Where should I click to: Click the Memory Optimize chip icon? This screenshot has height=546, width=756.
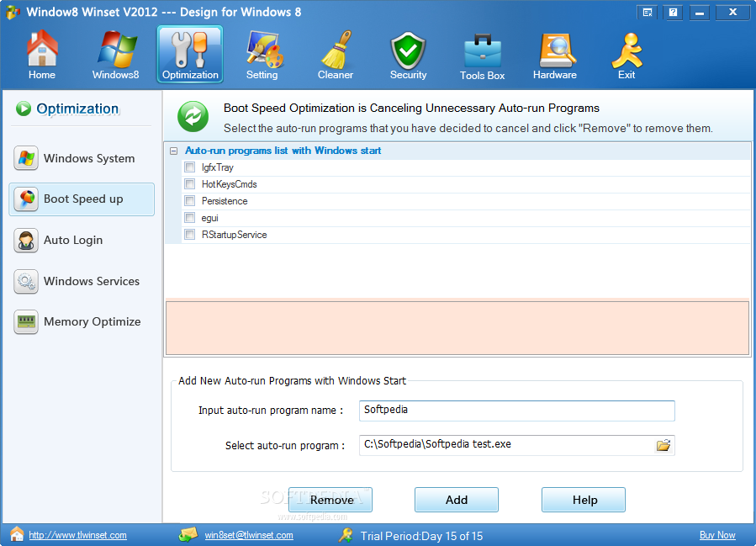(x=26, y=321)
